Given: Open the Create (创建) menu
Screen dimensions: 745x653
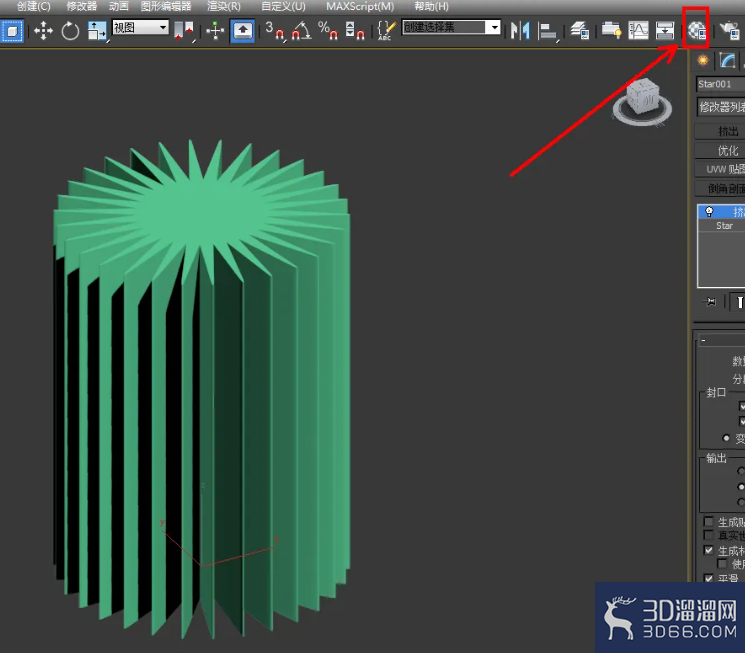Looking at the screenshot, I should (x=33, y=6).
